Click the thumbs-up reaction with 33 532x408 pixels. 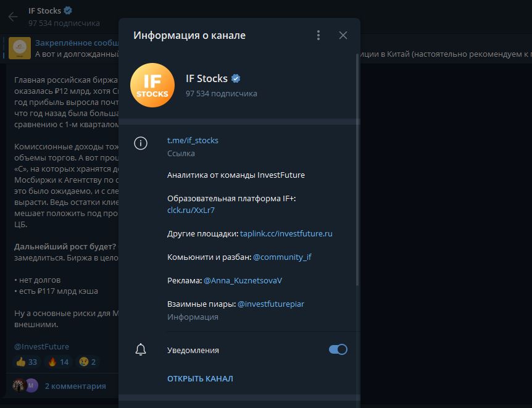pos(27,362)
